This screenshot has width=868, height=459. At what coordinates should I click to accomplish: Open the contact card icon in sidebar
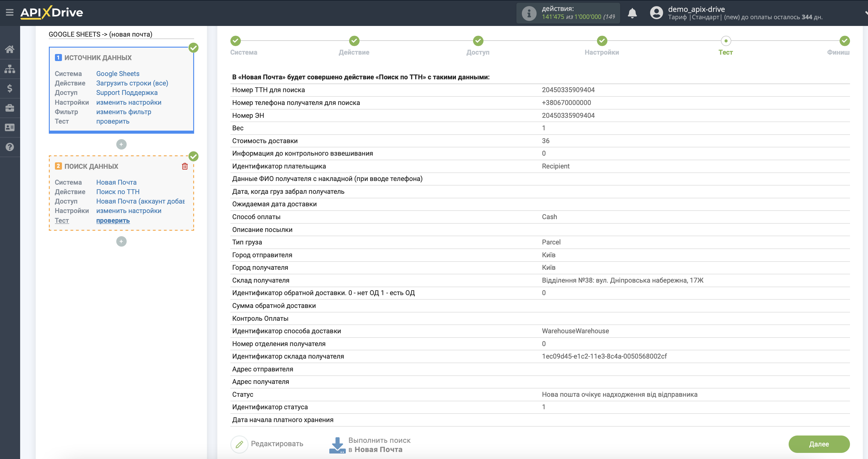point(10,127)
